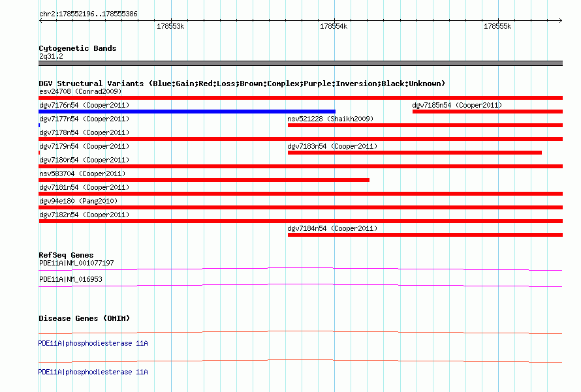Click the dgv7181n54 (Cooper2011) label
The height and width of the screenshot is (392, 581).
pos(84,187)
